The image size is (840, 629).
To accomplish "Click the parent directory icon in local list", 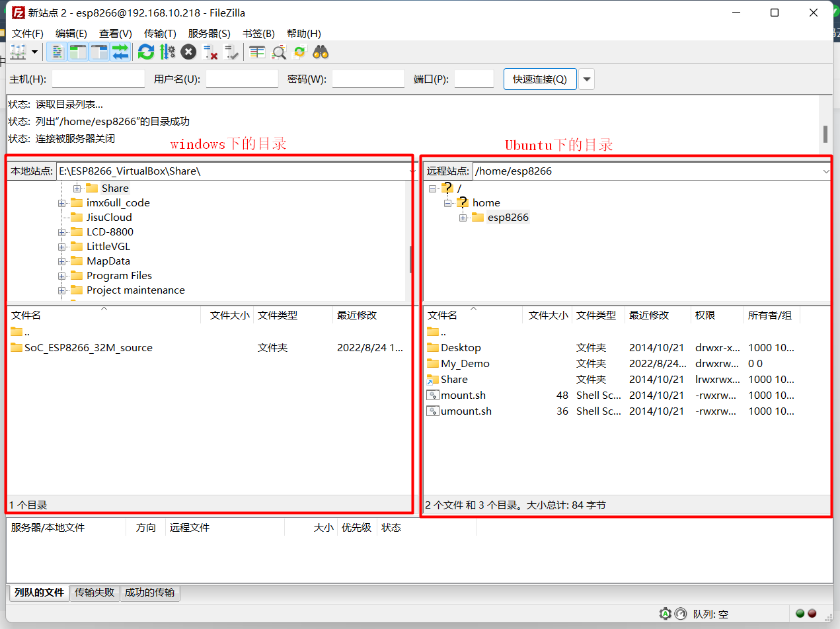I will [x=17, y=331].
